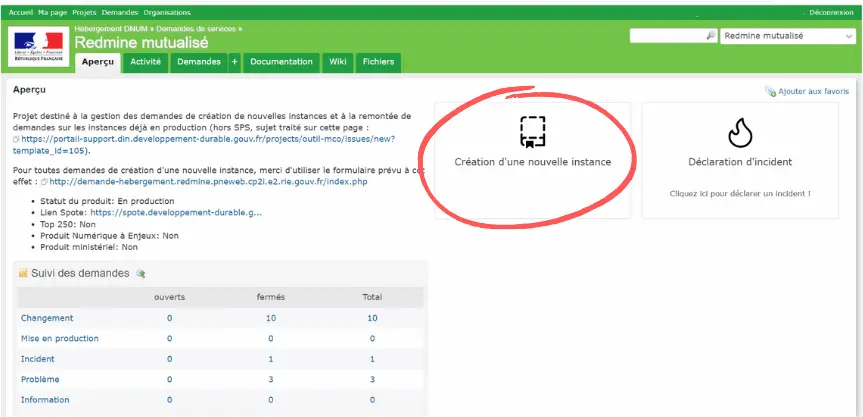The image size is (863, 417).
Task: Click the 'Total' column header
Action: [x=372, y=297]
